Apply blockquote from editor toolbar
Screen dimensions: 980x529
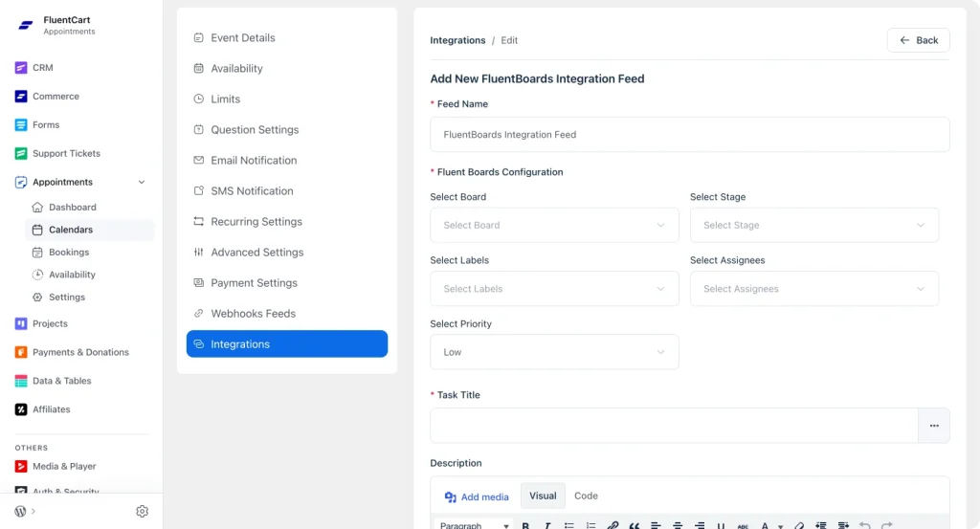click(635, 525)
